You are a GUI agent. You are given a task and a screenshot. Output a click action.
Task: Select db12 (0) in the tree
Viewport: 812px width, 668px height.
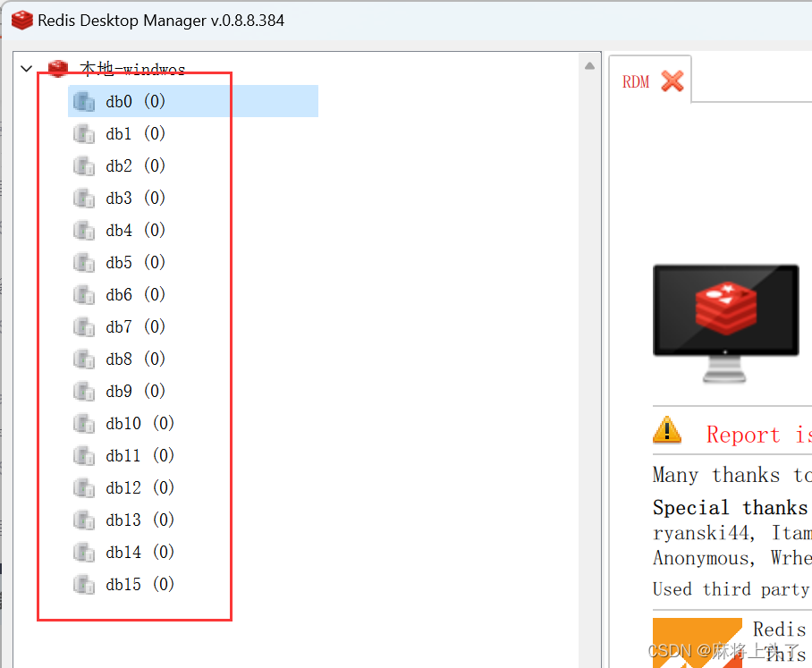click(140, 487)
